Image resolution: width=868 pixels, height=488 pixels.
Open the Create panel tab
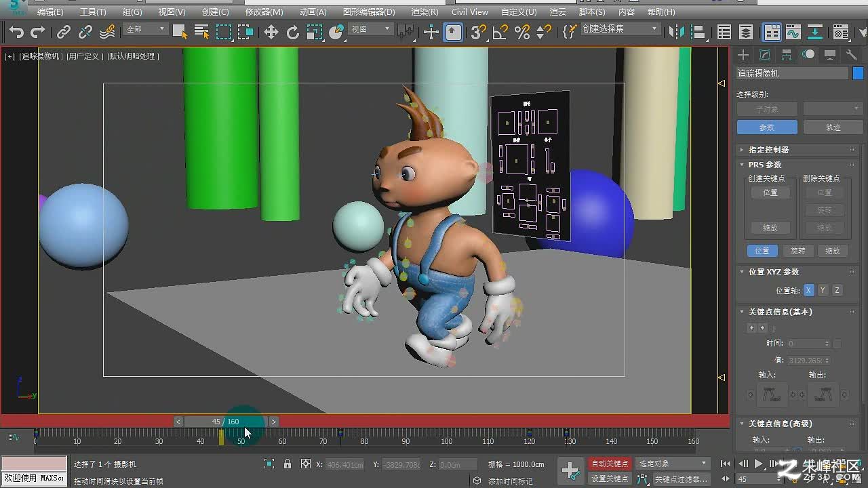[743, 55]
